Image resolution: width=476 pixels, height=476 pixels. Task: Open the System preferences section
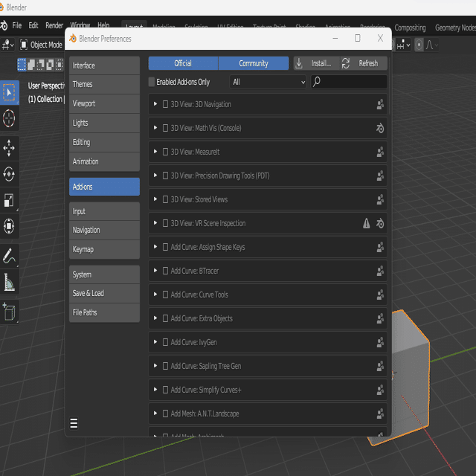(104, 274)
